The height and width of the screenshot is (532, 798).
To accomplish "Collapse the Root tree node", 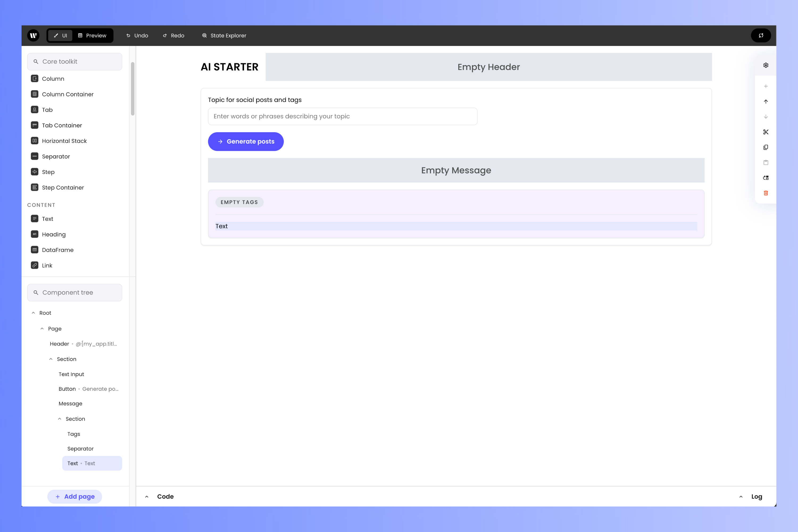I will click(x=33, y=313).
